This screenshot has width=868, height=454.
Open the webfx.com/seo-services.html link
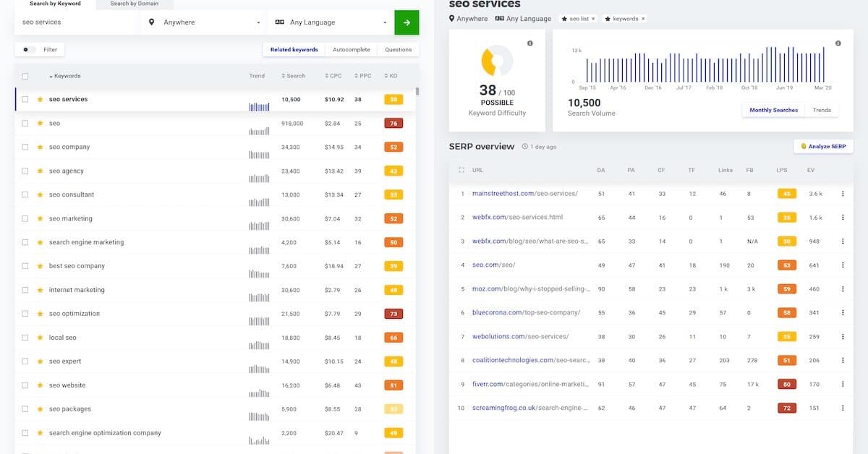517,218
